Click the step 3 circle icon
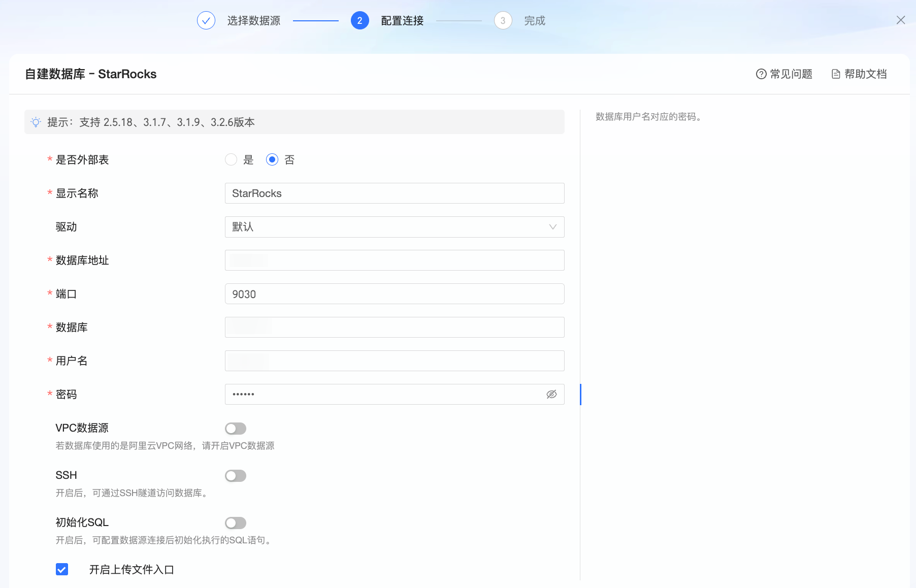916x588 pixels. coord(503,20)
